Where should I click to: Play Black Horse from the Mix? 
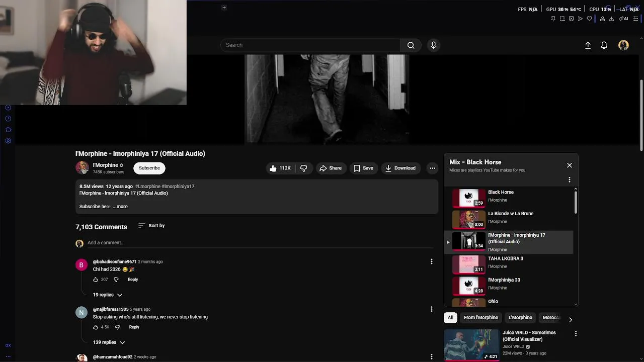(x=508, y=198)
